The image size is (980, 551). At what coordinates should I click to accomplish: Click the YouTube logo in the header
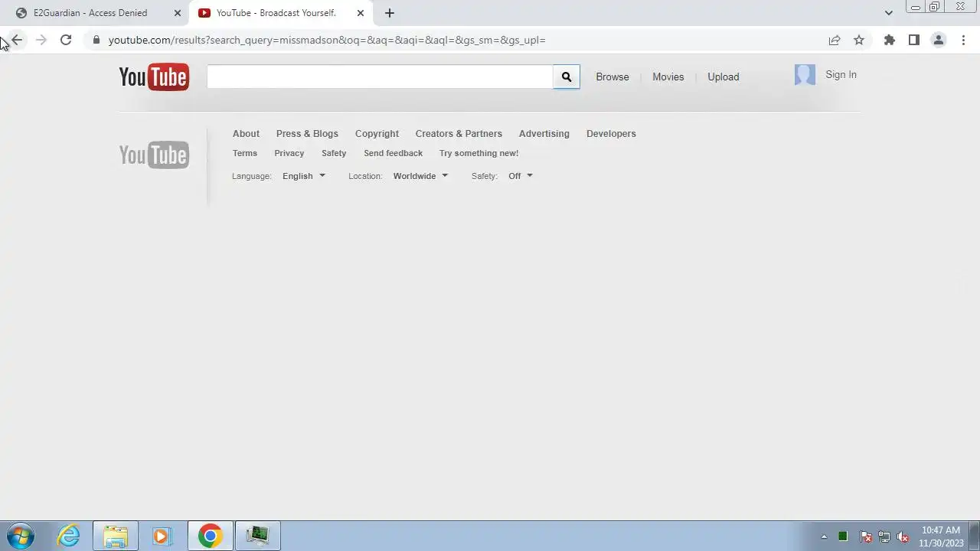pyautogui.click(x=154, y=77)
